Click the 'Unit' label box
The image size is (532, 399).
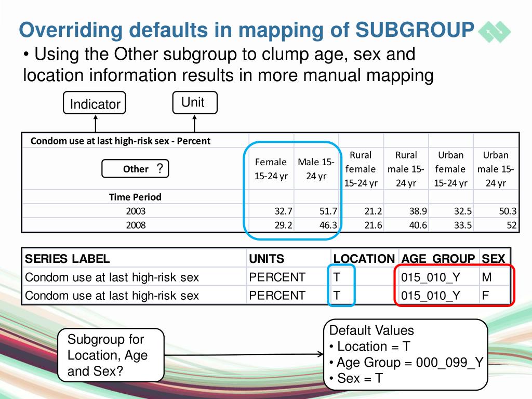pyautogui.click(x=195, y=102)
